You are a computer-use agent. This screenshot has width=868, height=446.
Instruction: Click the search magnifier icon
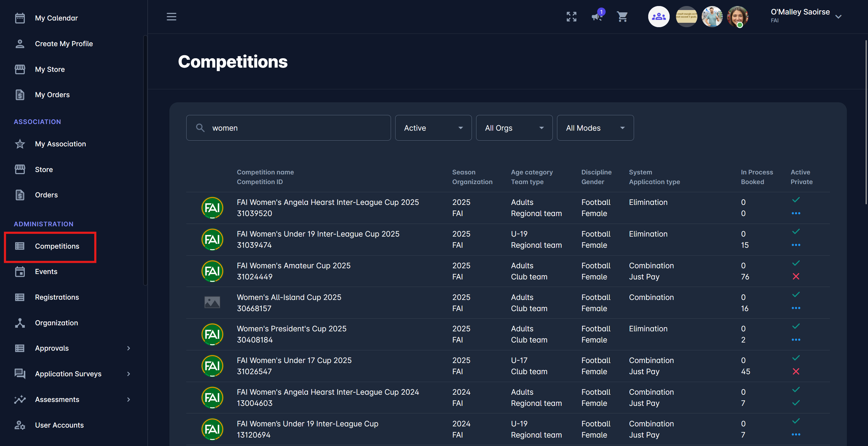pos(200,128)
